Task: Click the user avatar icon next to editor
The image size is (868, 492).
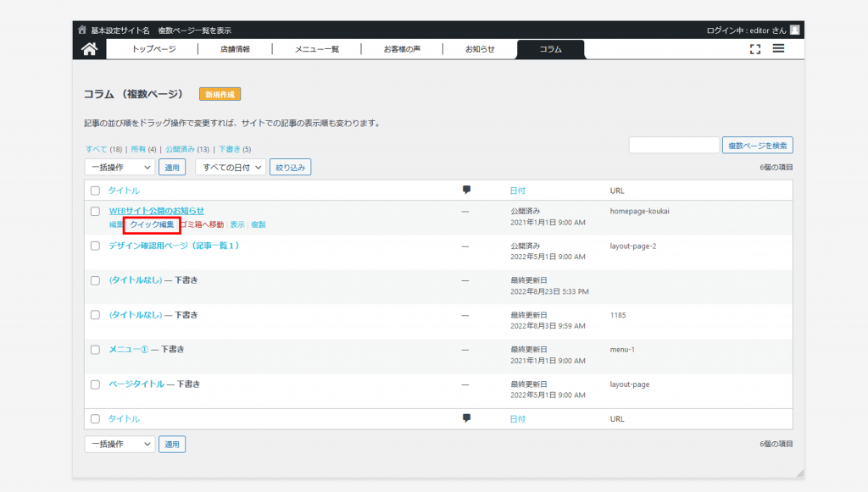Action: pos(794,30)
